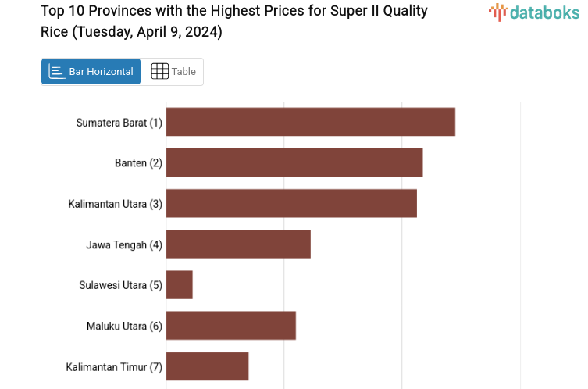Viewport: 588px width, 389px height.
Task: Select the Kalimantan Timur bar
Action: (207, 366)
